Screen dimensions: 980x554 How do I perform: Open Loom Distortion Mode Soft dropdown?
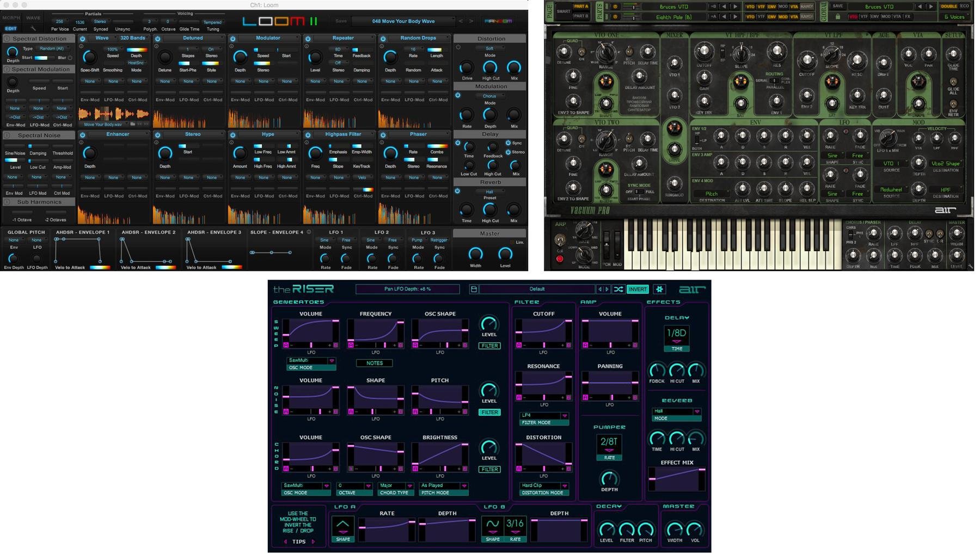coord(490,48)
